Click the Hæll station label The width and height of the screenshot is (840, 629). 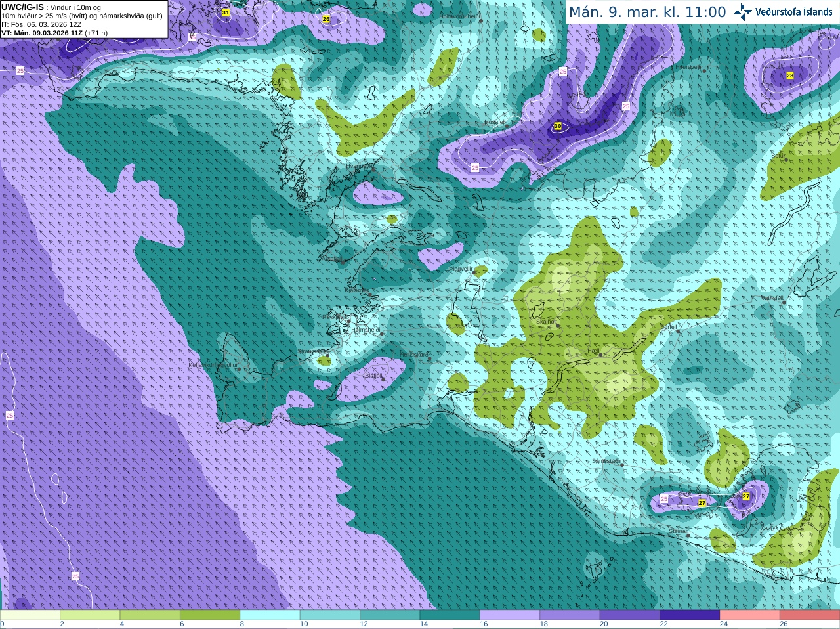click(594, 351)
